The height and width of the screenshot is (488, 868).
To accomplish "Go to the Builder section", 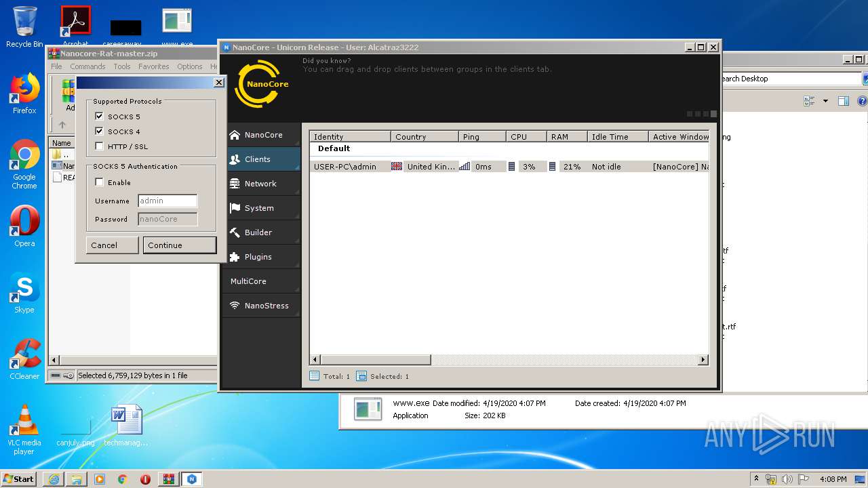I will click(262, 232).
